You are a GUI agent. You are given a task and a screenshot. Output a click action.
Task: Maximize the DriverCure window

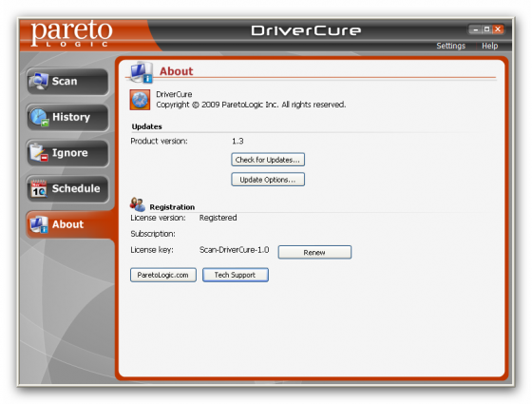486,29
